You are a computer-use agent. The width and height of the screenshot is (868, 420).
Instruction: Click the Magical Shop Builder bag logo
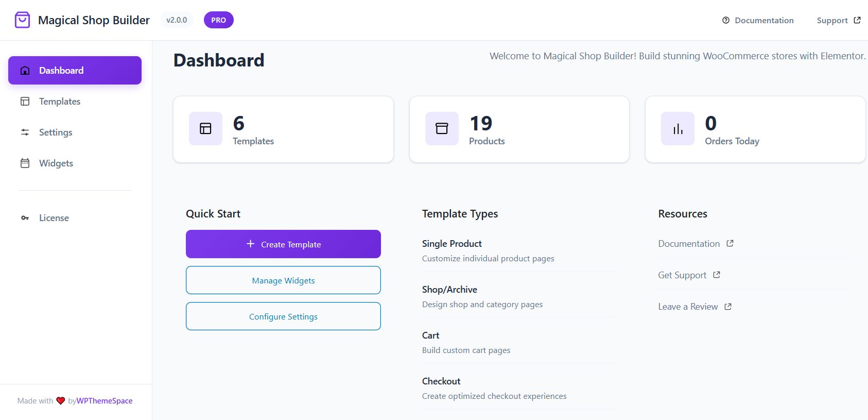click(22, 20)
